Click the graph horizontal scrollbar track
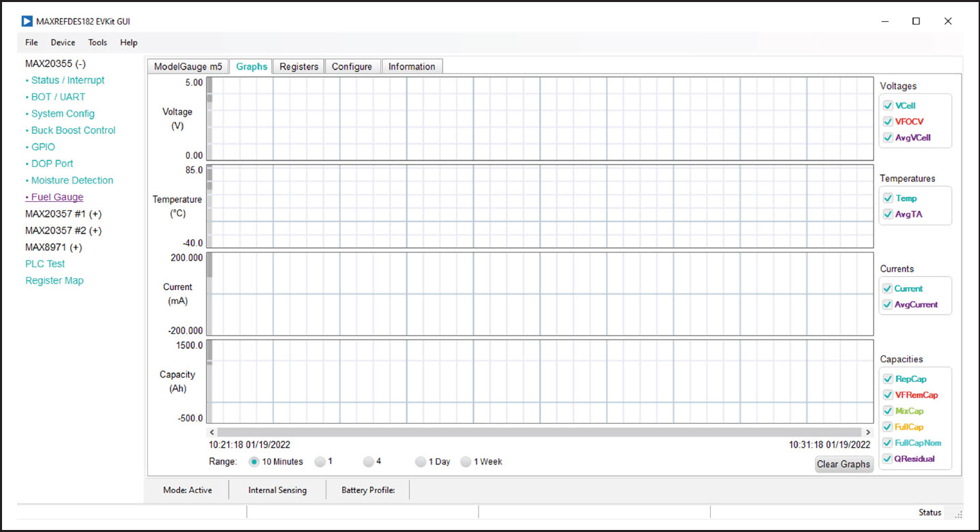Screen dimensions: 980x532 pyautogui.click(x=538, y=432)
